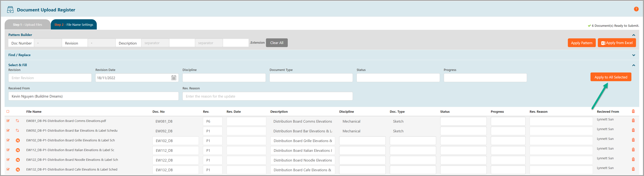644x176 pixels.
Task: Select Step 2 File Name Settings tab
Action: [74, 25]
